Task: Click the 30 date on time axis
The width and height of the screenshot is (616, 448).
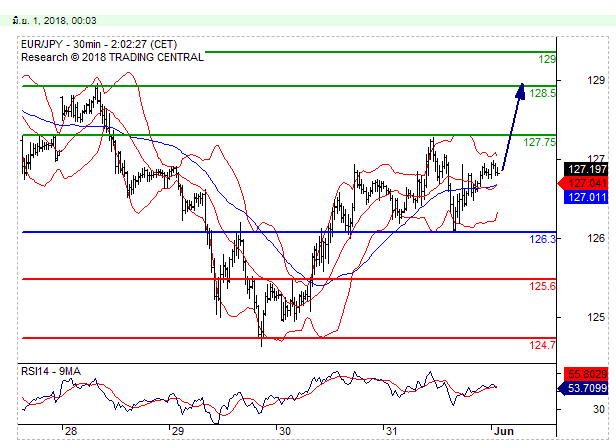Action: click(x=285, y=430)
